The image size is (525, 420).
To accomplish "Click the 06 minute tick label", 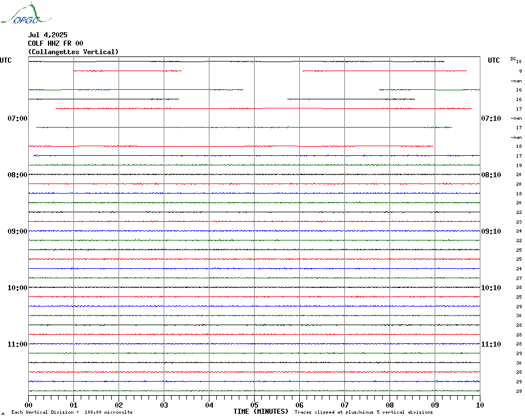I will pyautogui.click(x=299, y=405).
